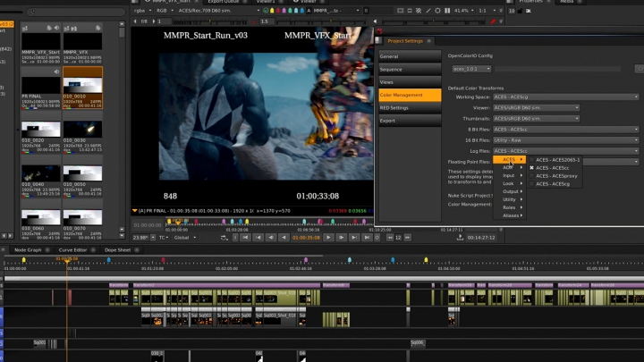Viewport: 644px width, 362px height.
Task: Enable the ACES - ACEScg colorspace option
Action: 553,184
